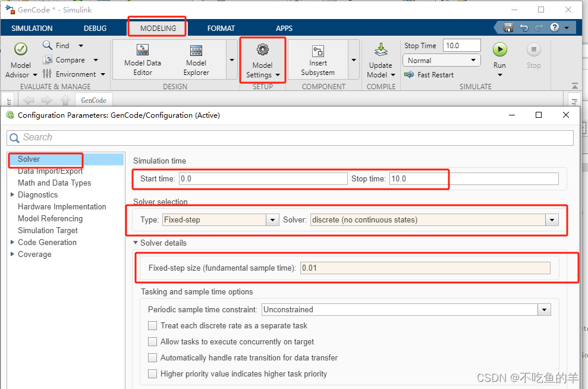Open the Update Model dropdown arrow
588x389 pixels.
coord(393,75)
